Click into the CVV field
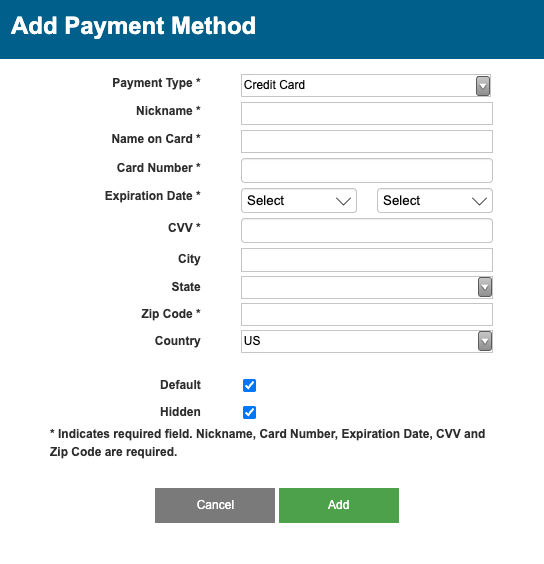Viewport: 544px width, 564px height. pyautogui.click(x=367, y=231)
